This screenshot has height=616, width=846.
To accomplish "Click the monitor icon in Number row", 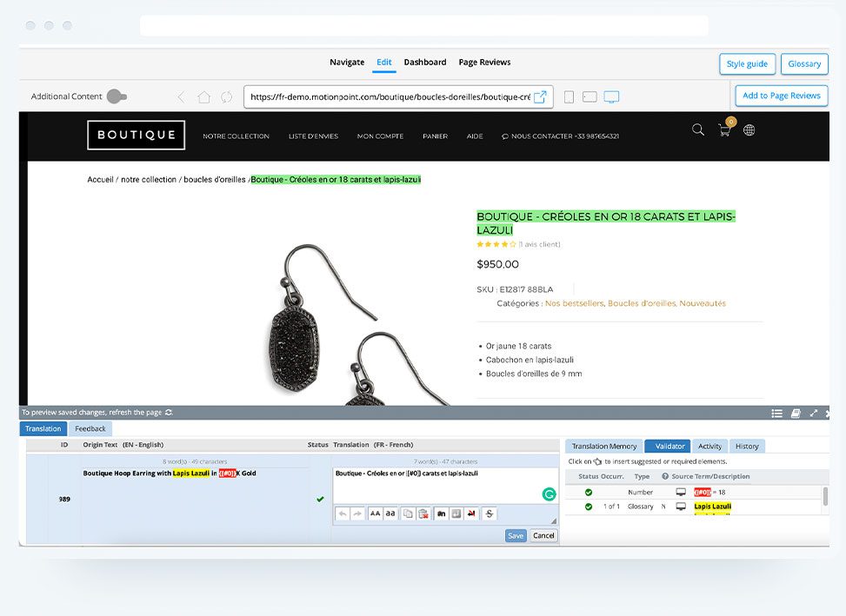I will tap(681, 492).
